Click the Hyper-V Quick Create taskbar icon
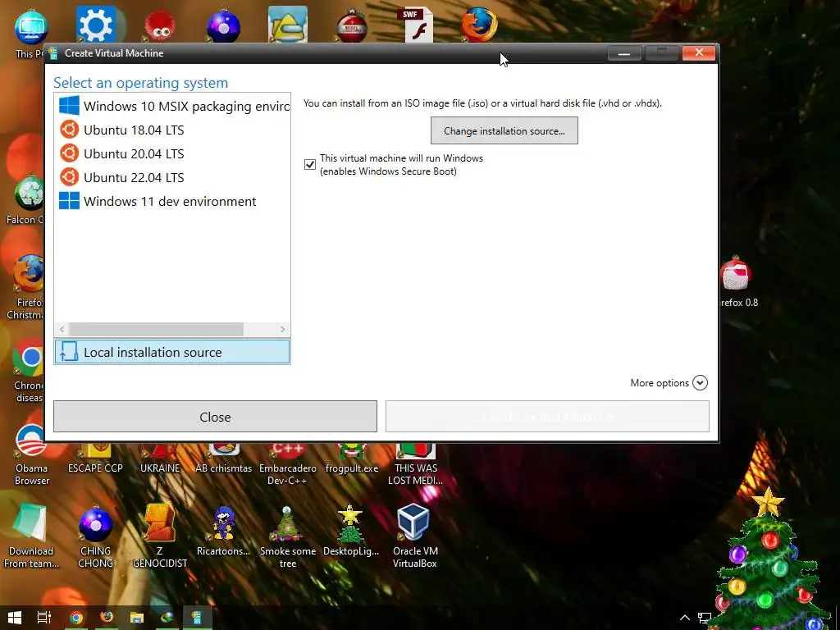This screenshot has height=630, width=840. coord(197,618)
